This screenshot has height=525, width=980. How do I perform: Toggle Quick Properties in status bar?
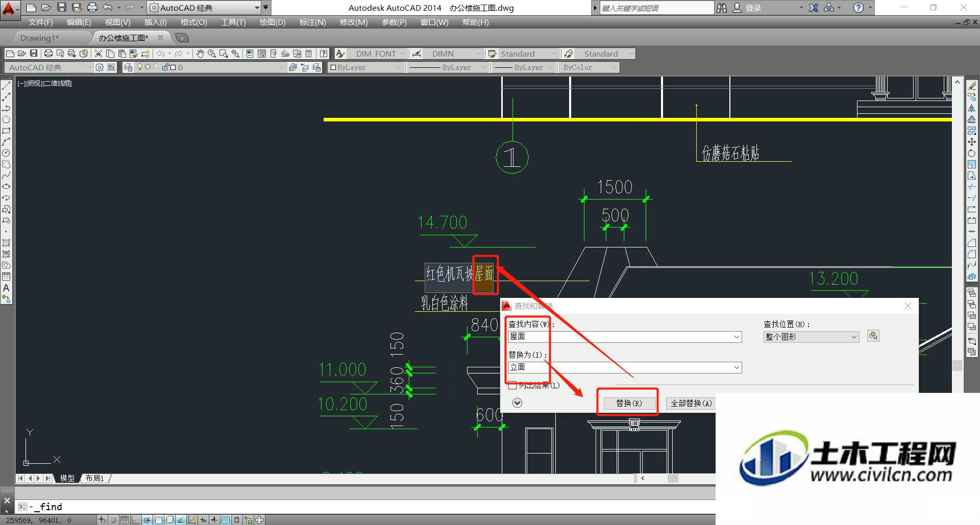pos(237,520)
